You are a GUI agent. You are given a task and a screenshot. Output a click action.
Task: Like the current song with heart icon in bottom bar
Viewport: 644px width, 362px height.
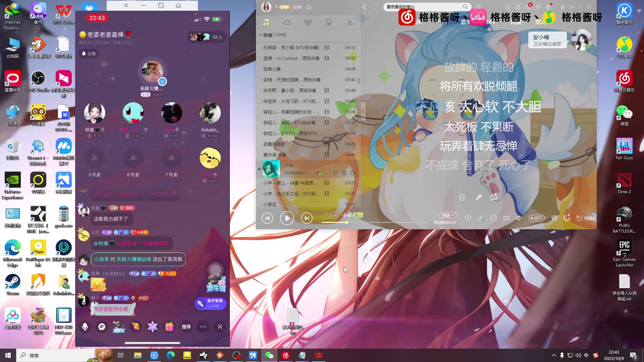(468, 218)
